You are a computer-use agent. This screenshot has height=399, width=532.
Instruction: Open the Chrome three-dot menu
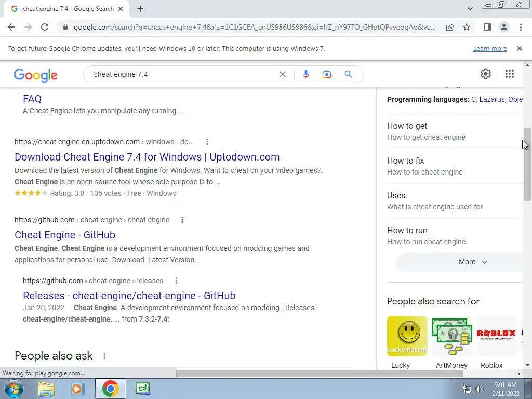point(521,27)
